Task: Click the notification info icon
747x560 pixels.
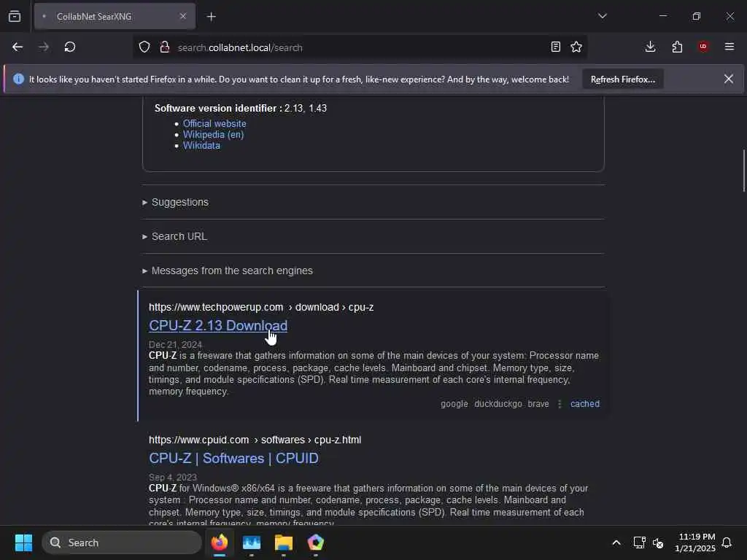Action: coord(18,79)
